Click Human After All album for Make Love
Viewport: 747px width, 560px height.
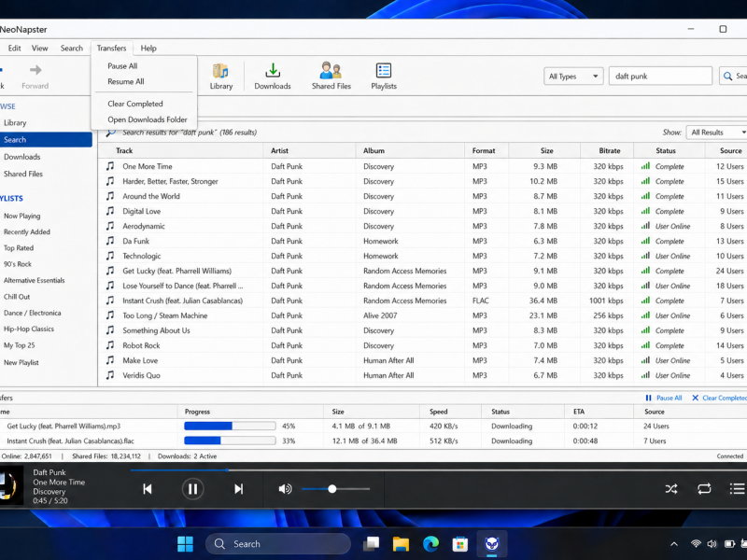pos(388,360)
